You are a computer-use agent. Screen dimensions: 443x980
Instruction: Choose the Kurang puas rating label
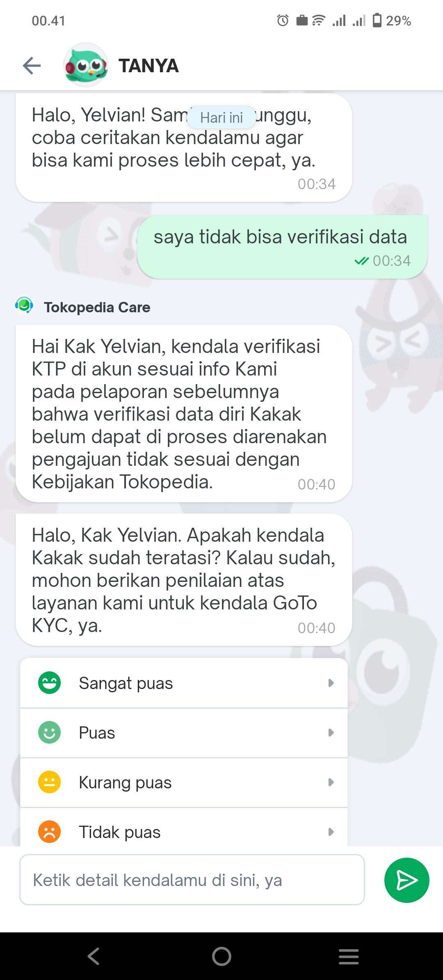(x=125, y=782)
